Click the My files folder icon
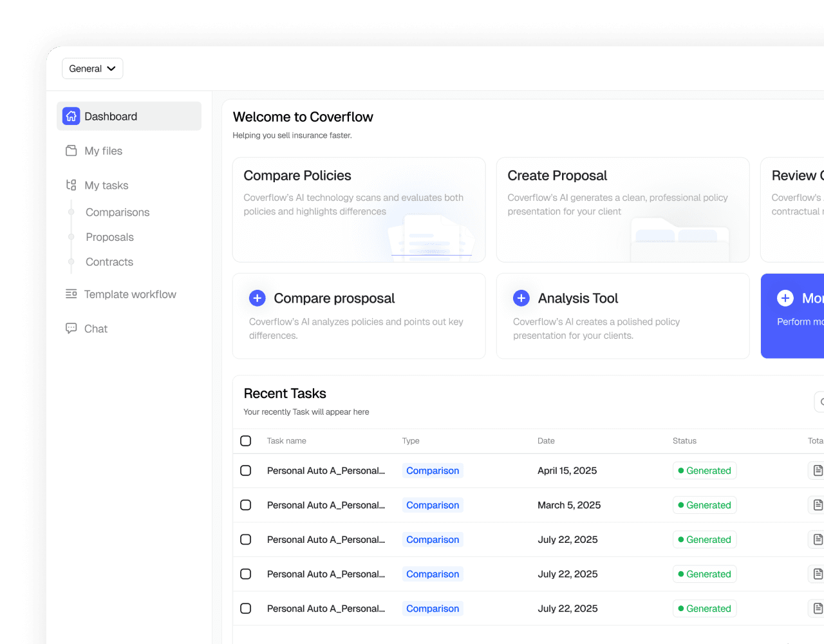The height and width of the screenshot is (644, 824). pyautogui.click(x=71, y=151)
